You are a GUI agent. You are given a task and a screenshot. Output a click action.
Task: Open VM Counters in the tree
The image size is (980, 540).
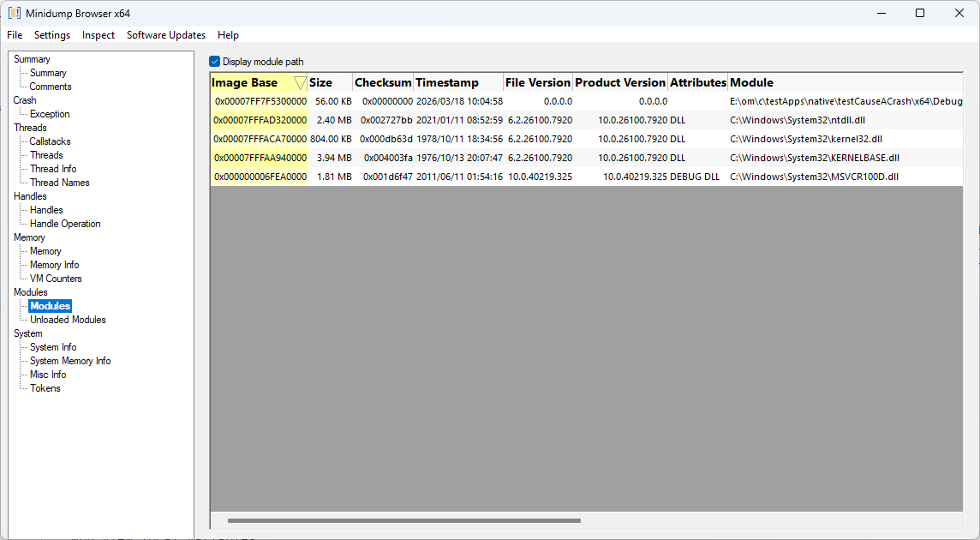56,279
